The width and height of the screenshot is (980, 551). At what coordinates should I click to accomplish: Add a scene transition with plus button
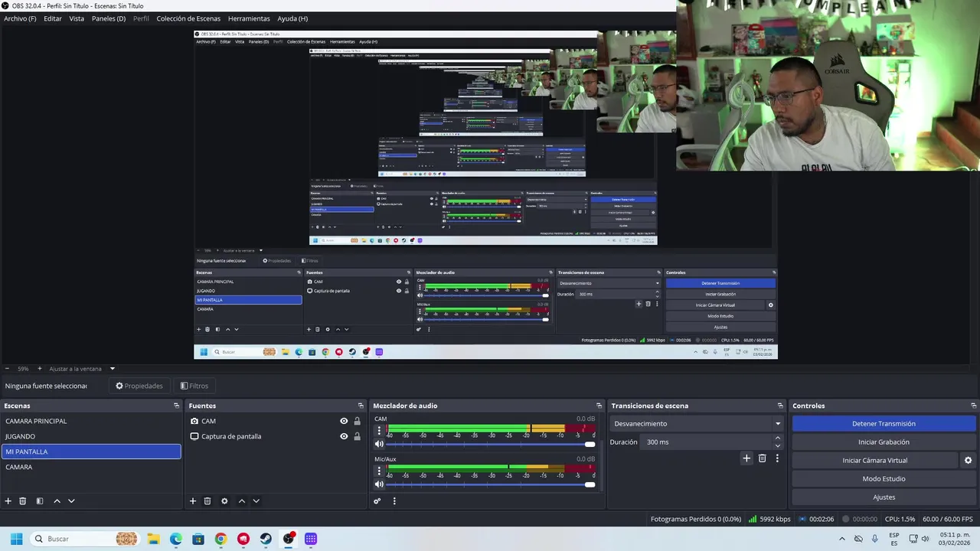(x=746, y=458)
